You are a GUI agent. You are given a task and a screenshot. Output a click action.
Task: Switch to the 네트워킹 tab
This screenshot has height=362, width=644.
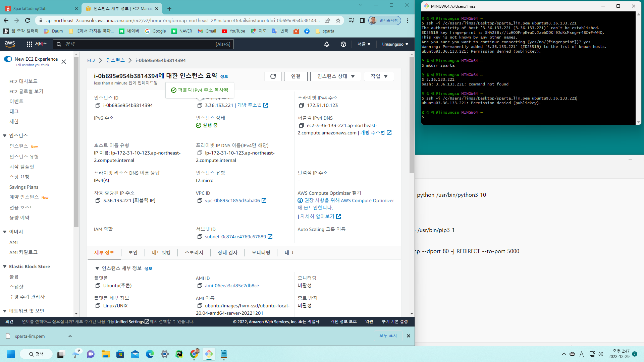[161, 253]
